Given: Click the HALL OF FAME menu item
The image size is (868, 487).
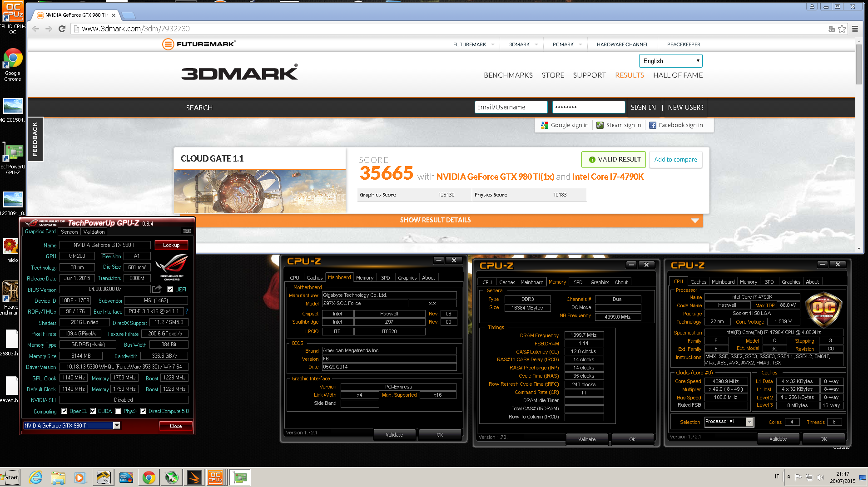Looking at the screenshot, I should pos(678,75).
